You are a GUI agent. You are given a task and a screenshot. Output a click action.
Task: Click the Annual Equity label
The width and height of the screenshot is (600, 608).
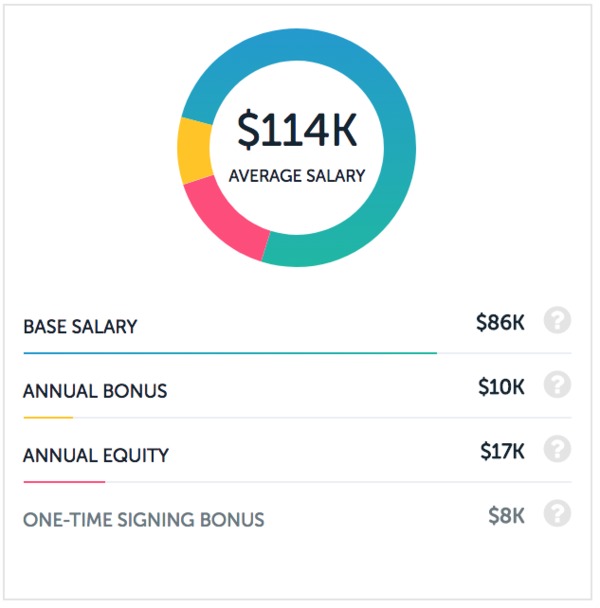[x=96, y=455]
